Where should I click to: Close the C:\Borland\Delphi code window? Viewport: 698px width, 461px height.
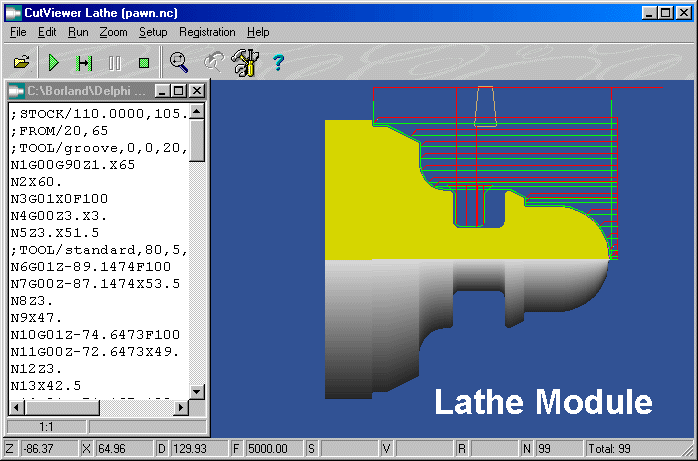pos(196,91)
